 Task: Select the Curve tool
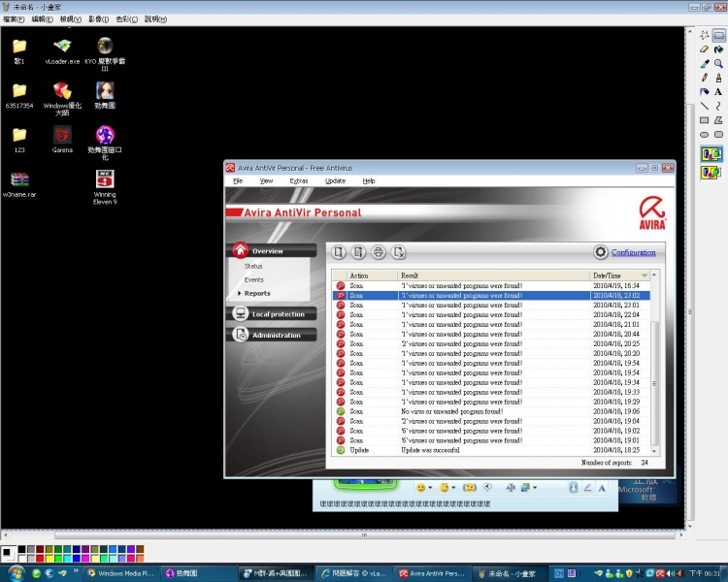point(718,106)
